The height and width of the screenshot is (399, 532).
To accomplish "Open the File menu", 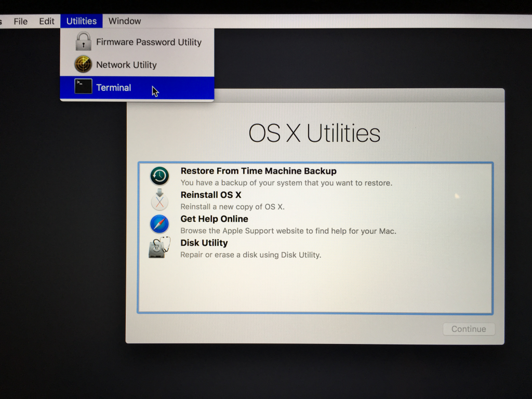I will [x=20, y=21].
